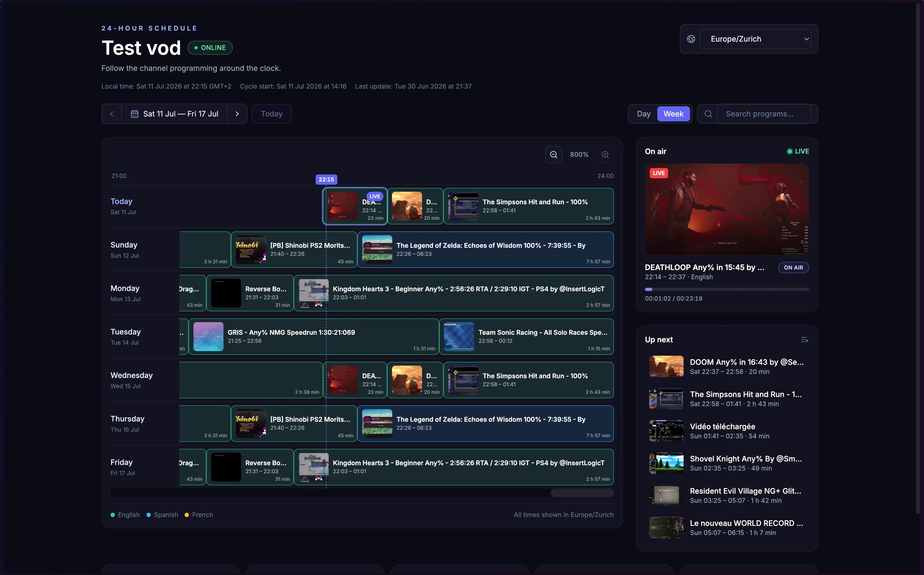Open Le nouveau WORLD RECORD in Up next

[727, 527]
